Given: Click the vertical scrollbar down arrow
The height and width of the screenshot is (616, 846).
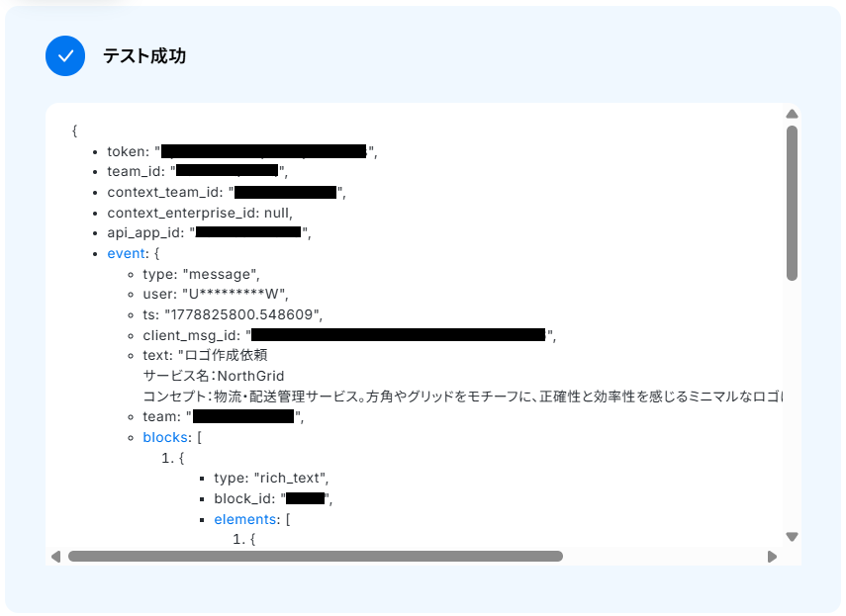Looking at the screenshot, I should click(x=792, y=537).
